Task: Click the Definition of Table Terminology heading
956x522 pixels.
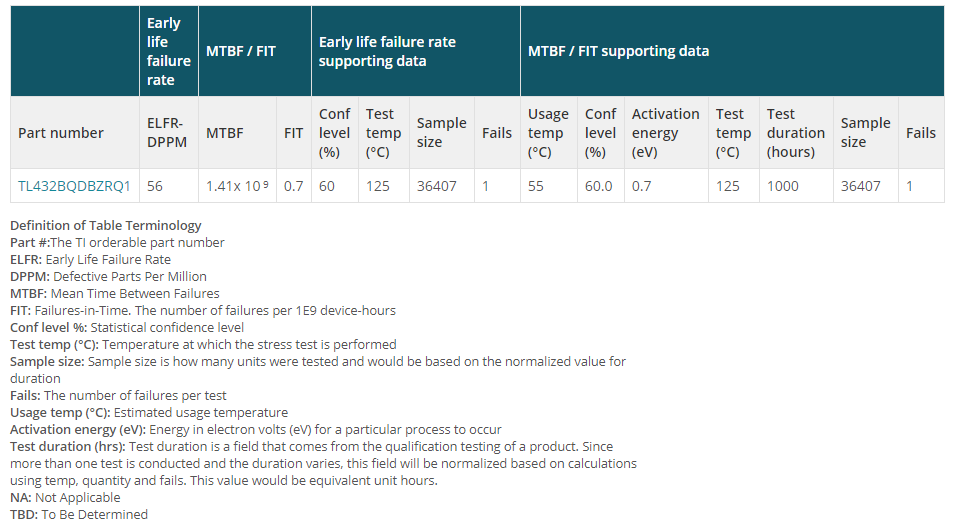Action: pyautogui.click(x=105, y=225)
